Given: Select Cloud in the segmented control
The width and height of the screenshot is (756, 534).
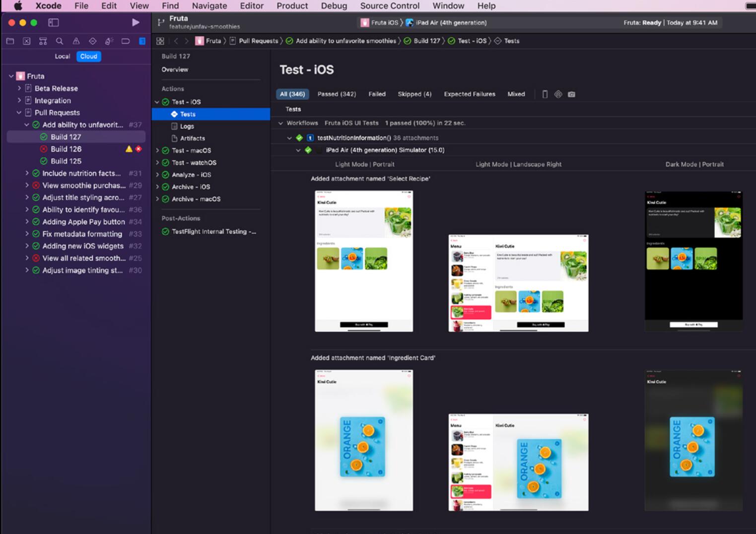Looking at the screenshot, I should point(89,57).
